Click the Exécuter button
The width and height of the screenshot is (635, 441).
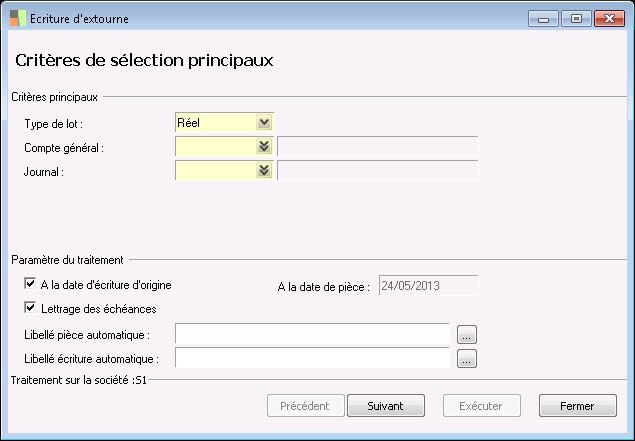pyautogui.click(x=480, y=406)
